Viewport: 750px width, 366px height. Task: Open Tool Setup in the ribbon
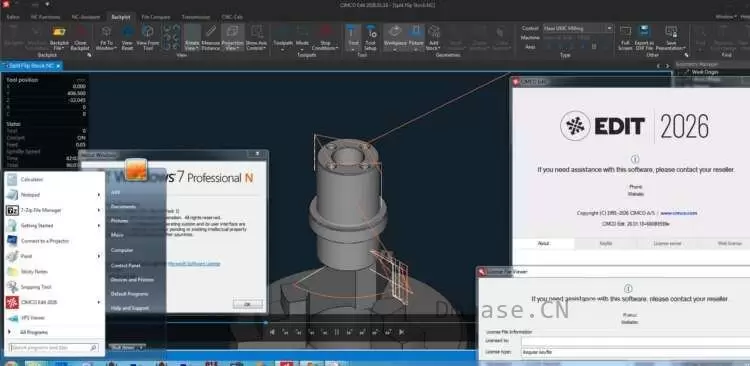coord(371,38)
